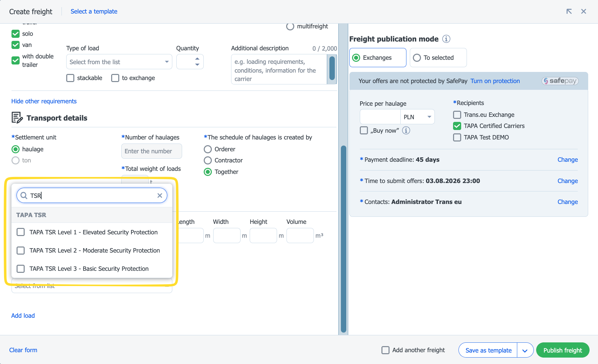Image resolution: width=598 pixels, height=364 pixels.
Task: Click the Additional description text area
Action: [279, 70]
